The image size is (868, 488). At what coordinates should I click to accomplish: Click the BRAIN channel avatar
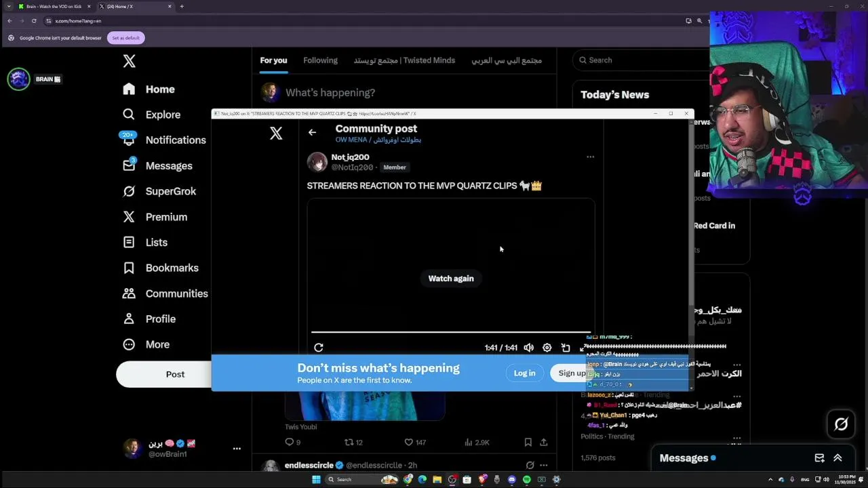coord(19,79)
